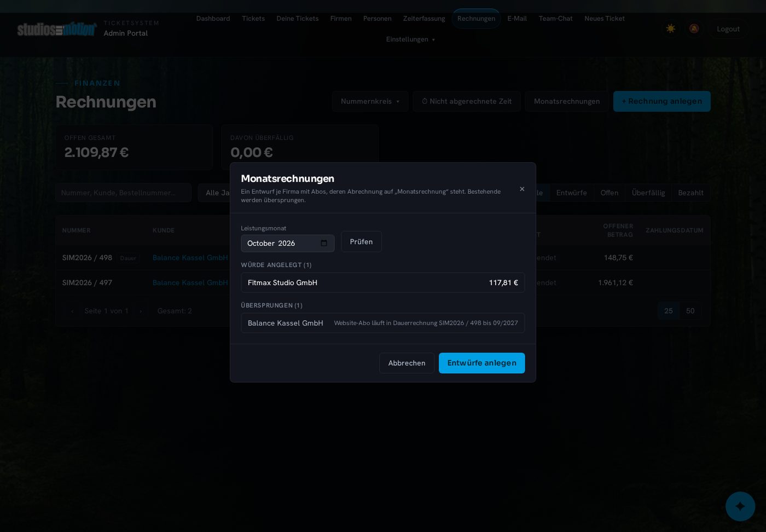This screenshot has height=532, width=766.
Task: Open the Alle Jahre filter dropdown
Action: pos(214,193)
